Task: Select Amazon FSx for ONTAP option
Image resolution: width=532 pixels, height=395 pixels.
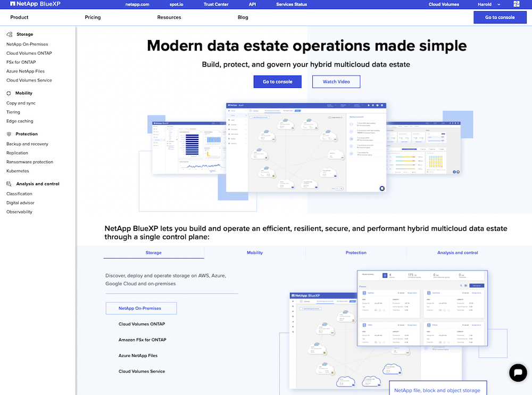Action: click(x=143, y=340)
